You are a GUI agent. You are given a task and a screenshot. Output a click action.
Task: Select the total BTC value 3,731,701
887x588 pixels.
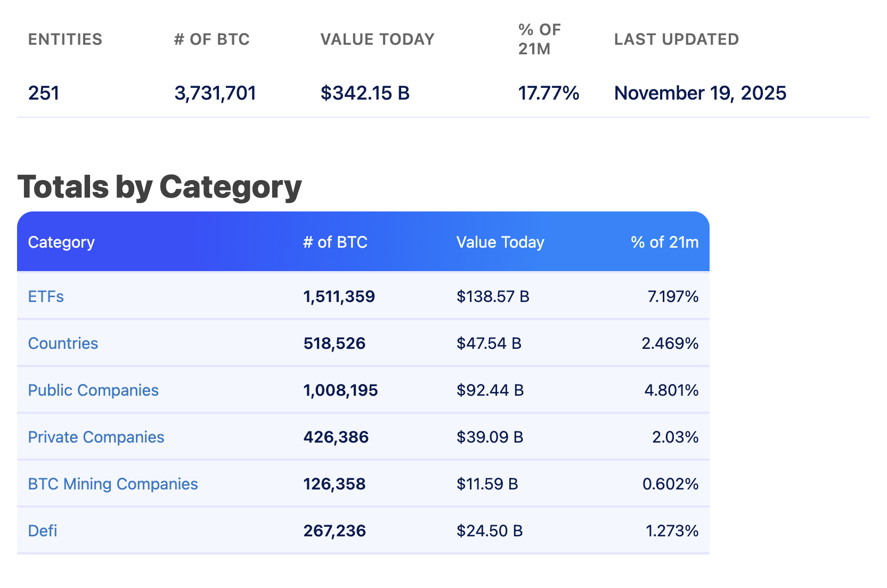coord(215,93)
